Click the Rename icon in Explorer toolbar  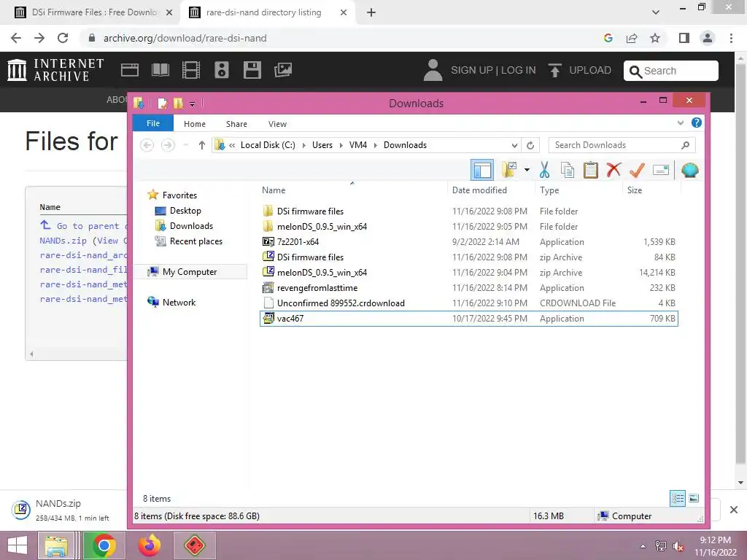tap(661, 170)
